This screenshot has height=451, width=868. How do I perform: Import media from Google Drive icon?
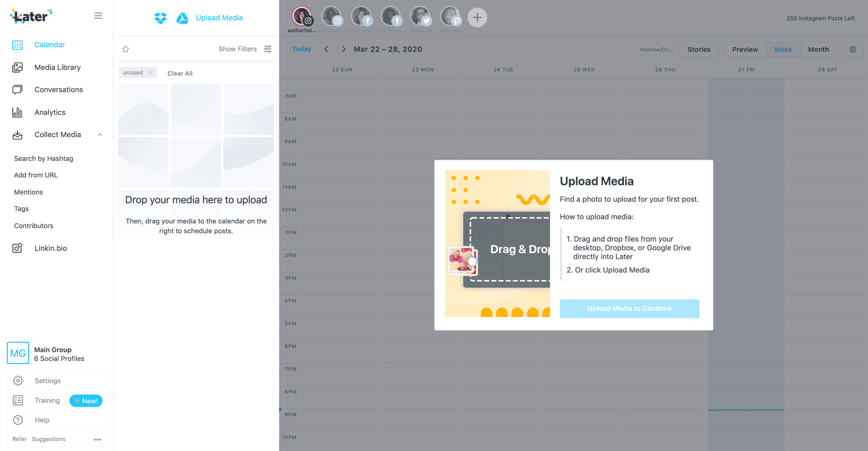click(182, 18)
